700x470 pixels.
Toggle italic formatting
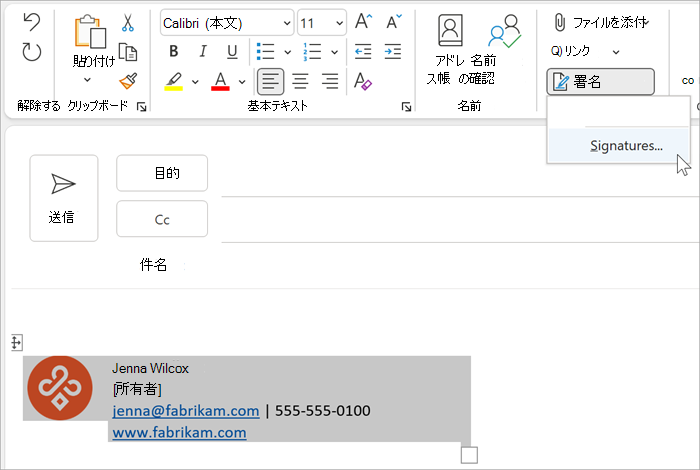click(203, 52)
